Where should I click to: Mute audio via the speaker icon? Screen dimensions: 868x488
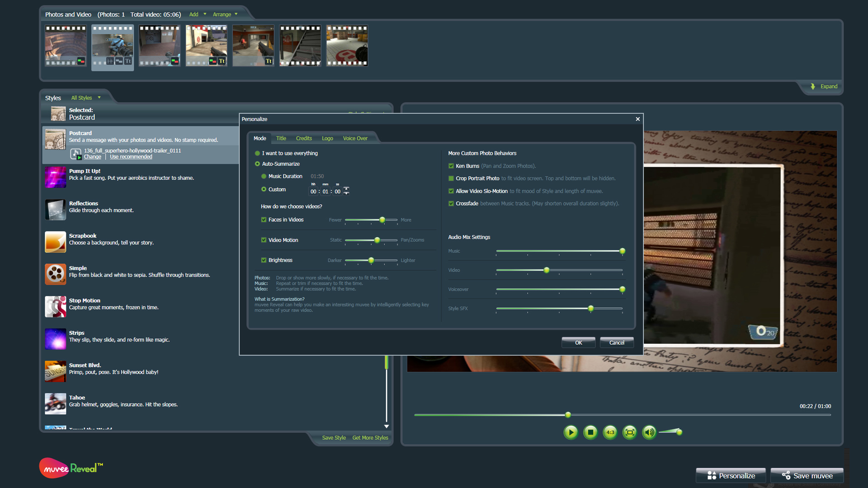click(649, 432)
